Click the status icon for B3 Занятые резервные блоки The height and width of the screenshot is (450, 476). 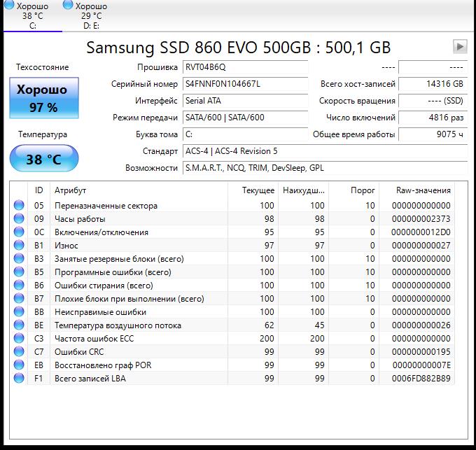pos(19,258)
